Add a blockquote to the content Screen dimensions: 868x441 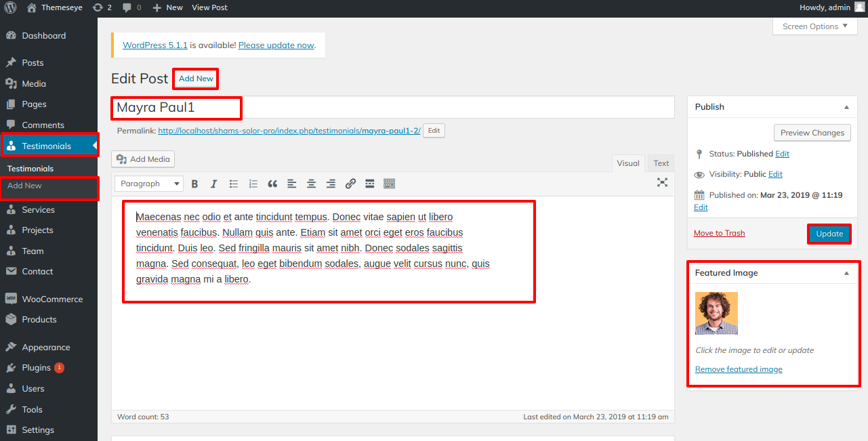[272, 184]
